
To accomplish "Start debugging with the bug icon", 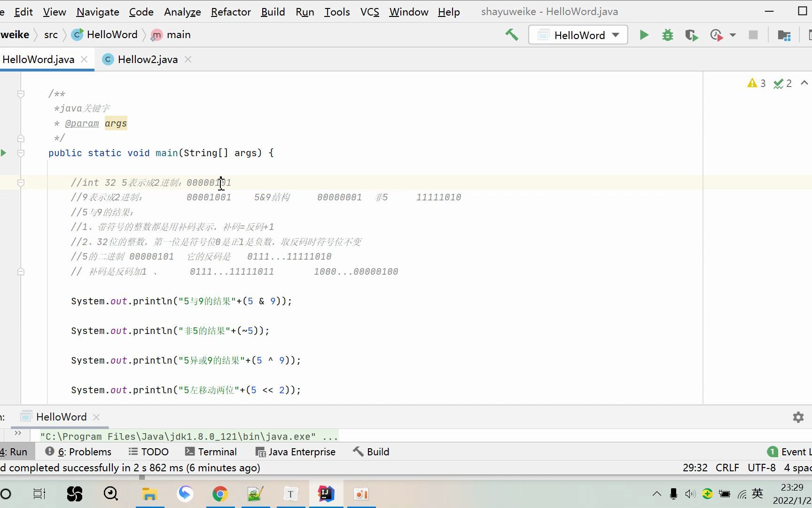I will [667, 35].
